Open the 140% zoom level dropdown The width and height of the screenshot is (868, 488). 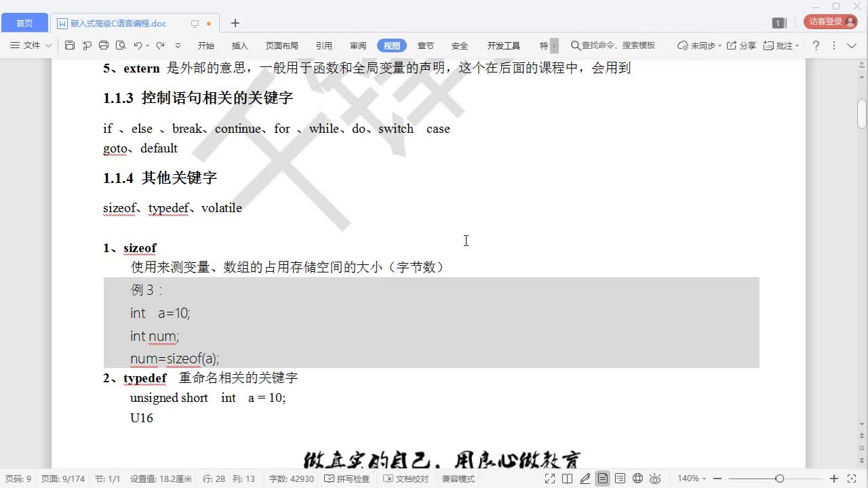[x=692, y=479]
